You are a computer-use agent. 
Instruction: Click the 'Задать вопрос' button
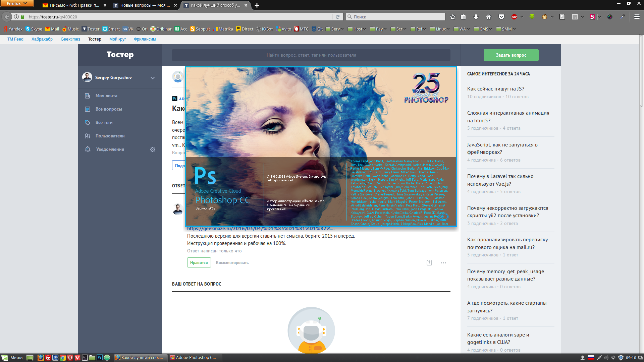[511, 55]
